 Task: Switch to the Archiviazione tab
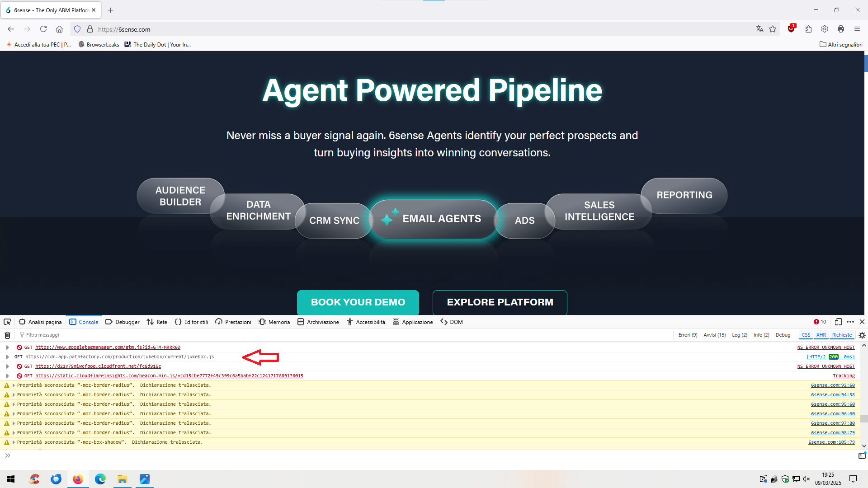(318, 322)
